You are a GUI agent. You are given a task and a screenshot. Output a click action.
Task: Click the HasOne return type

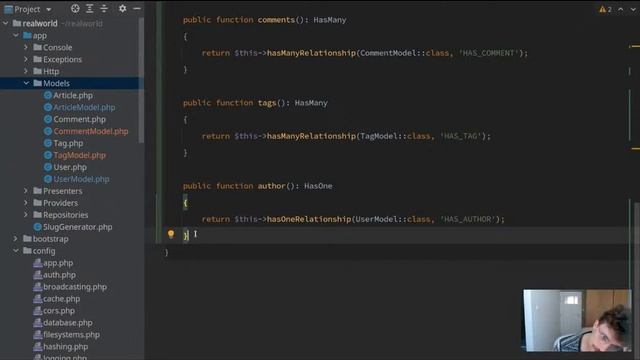pyautogui.click(x=318, y=186)
